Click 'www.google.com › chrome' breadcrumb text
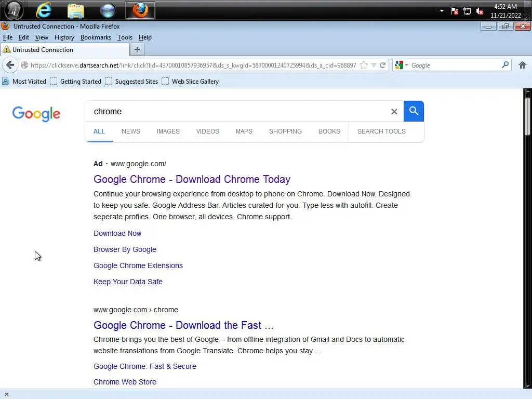 136,310
